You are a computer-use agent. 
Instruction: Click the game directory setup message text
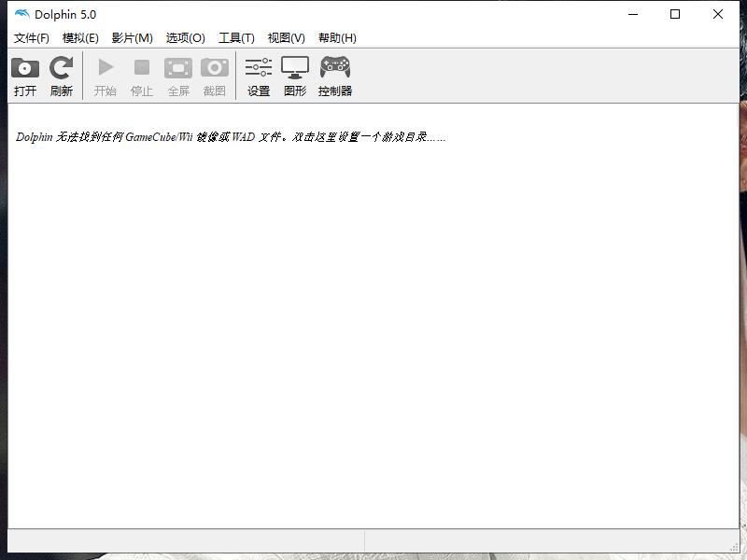(x=227, y=136)
